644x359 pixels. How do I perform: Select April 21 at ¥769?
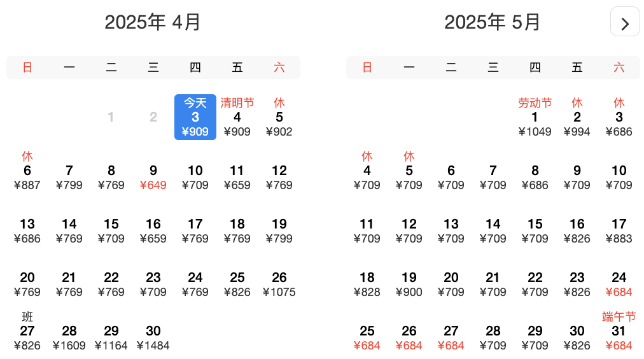coord(69,285)
